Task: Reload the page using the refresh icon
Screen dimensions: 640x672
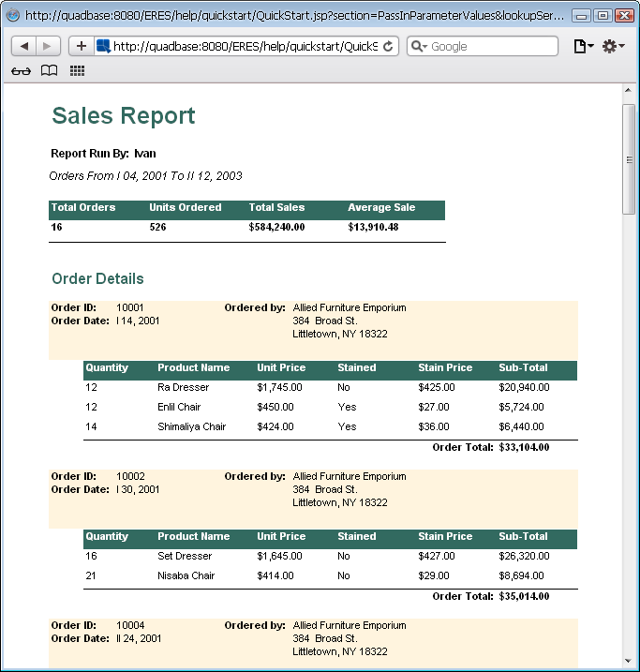Action: [x=389, y=46]
